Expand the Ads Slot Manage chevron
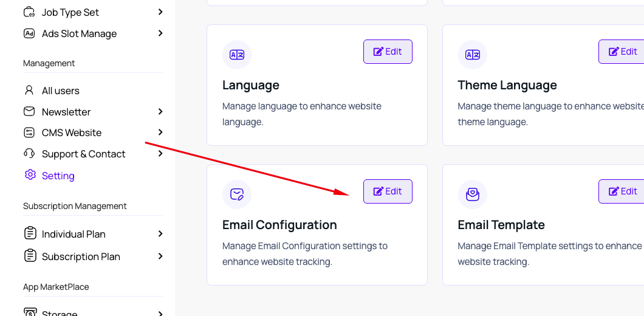Viewport: 644px width, 316px height. tap(160, 33)
